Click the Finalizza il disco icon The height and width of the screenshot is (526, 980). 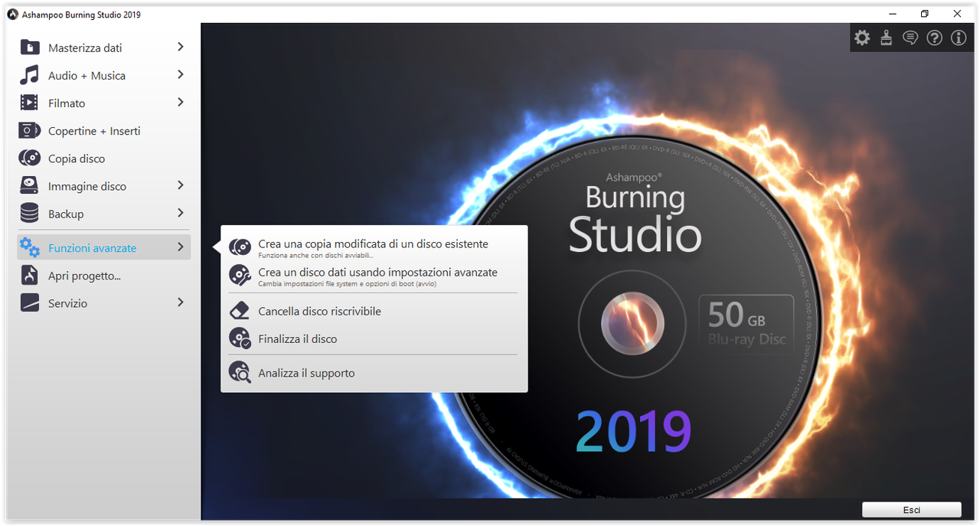(x=240, y=338)
